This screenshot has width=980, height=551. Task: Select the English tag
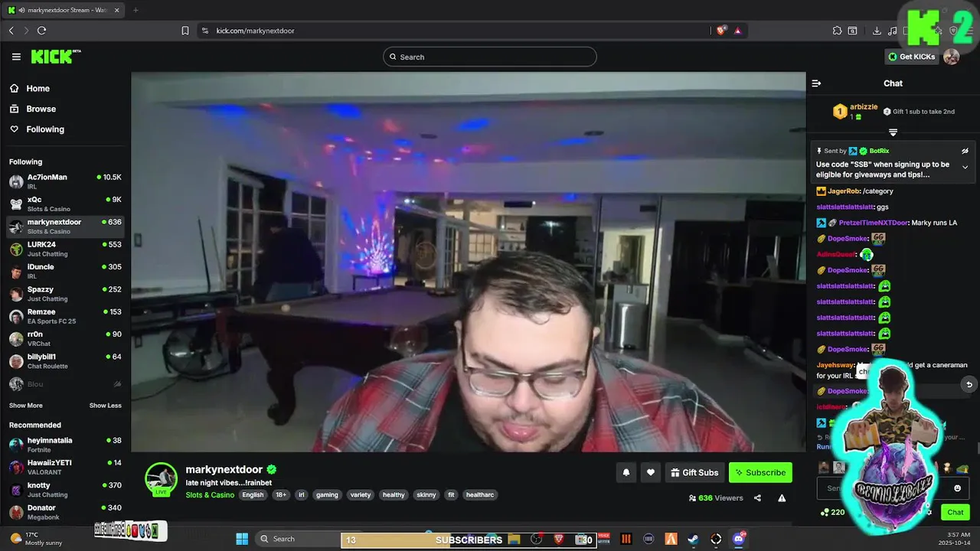pyautogui.click(x=253, y=495)
